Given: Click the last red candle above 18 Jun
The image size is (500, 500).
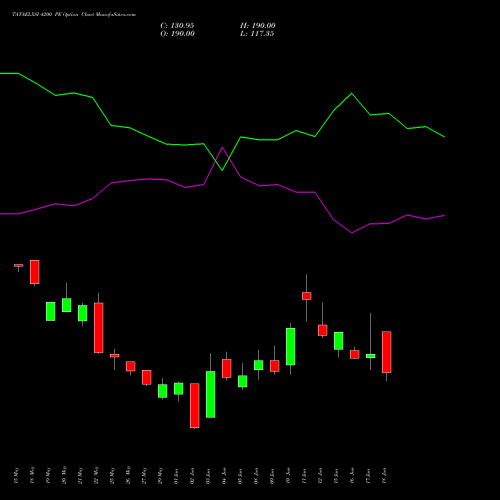Looking at the screenshot, I should point(387,352).
